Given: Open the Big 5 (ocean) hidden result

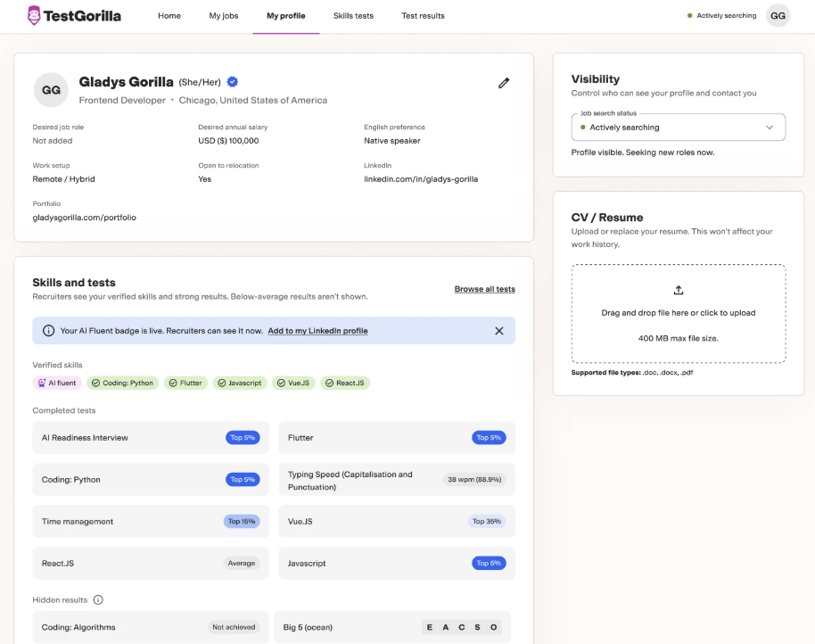Looking at the screenshot, I should (x=392, y=627).
